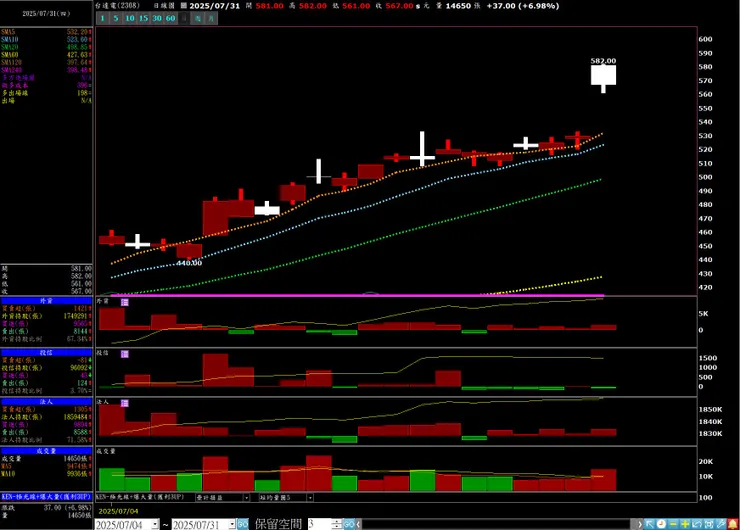This screenshot has height=530, width=740.
Task: Click the 法人持股(張) value row
Action: 46,417
